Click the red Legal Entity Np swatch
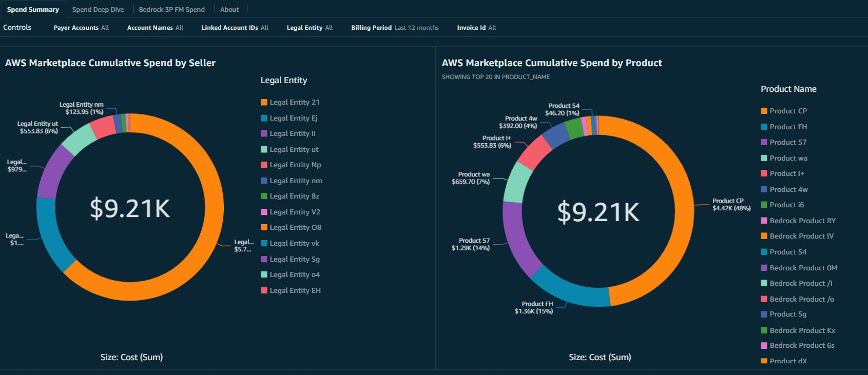This screenshot has height=375, width=868. 264,165
